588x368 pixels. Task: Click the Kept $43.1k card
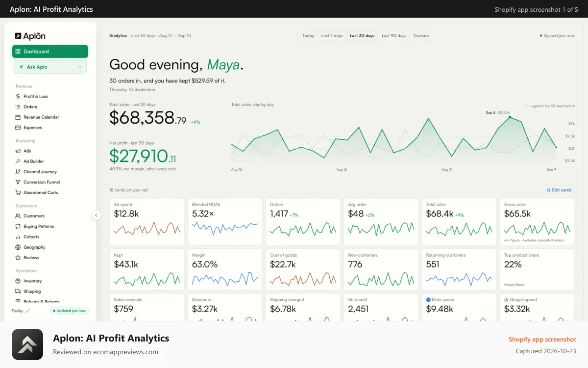[x=147, y=270]
